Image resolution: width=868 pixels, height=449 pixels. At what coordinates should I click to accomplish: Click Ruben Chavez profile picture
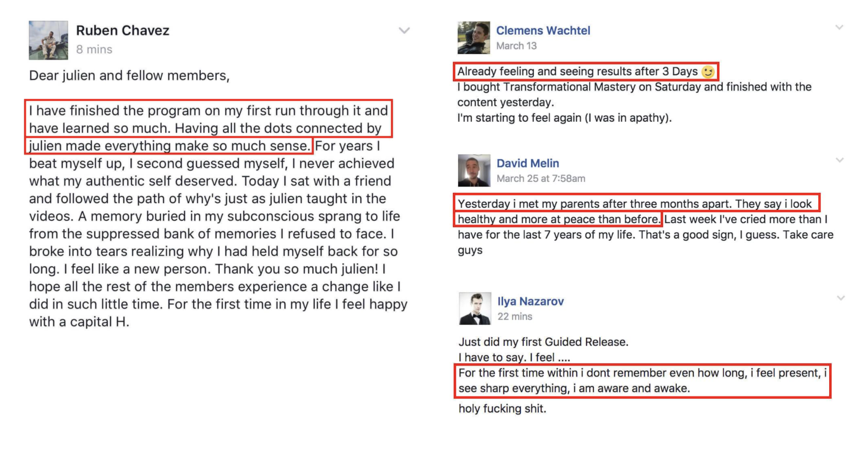click(48, 40)
